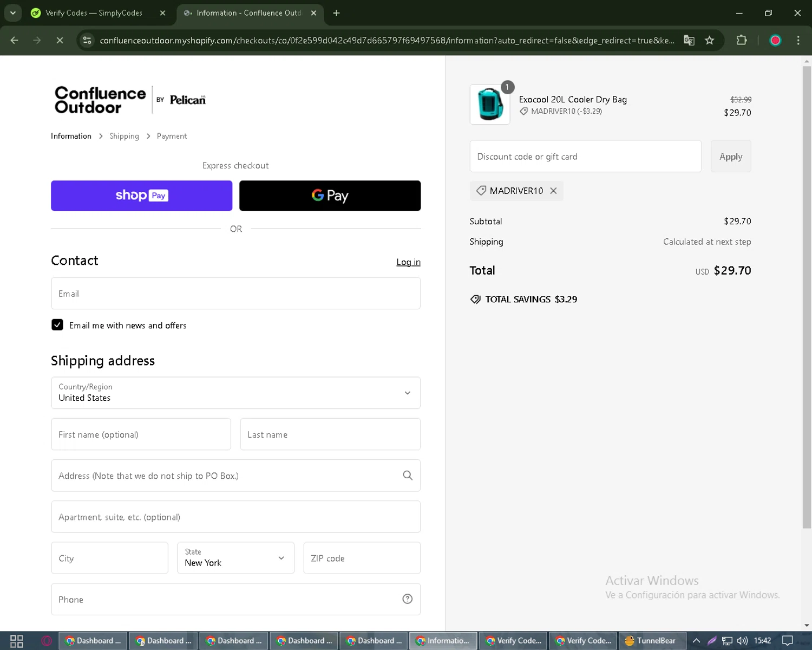
Task: Click the address search magnifier icon
Action: point(408,476)
